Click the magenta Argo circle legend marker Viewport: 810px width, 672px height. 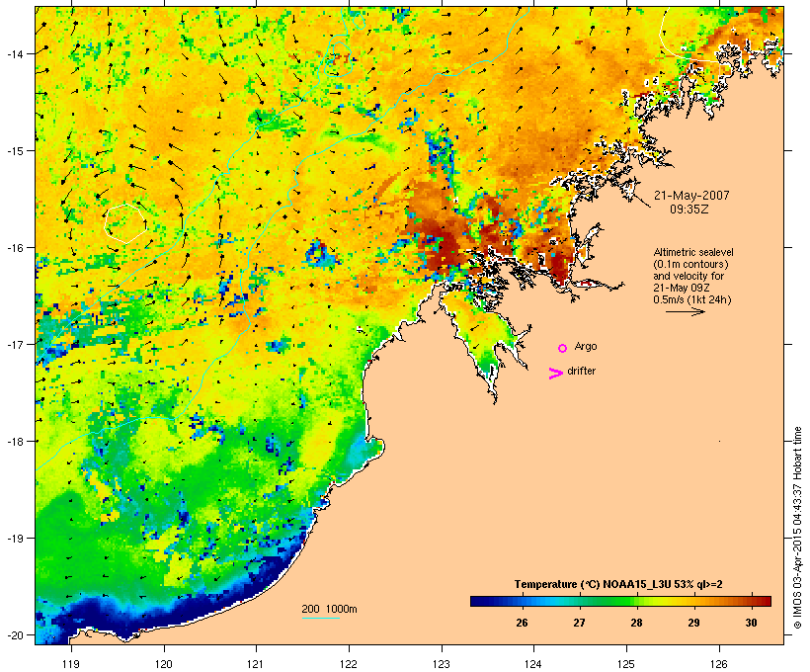pos(563,349)
